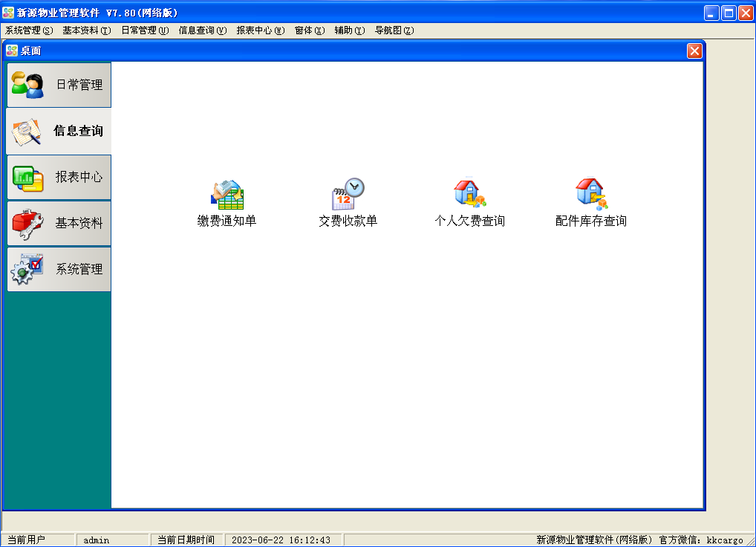
Task: Click the 基本资料 toolbox icon in sidebar
Action: 27,224
